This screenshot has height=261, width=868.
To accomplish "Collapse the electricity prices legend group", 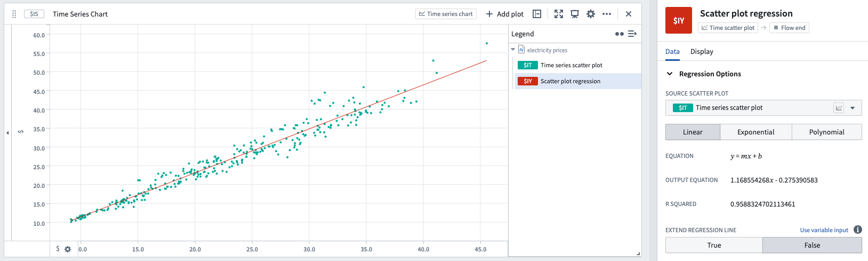I will coord(513,50).
